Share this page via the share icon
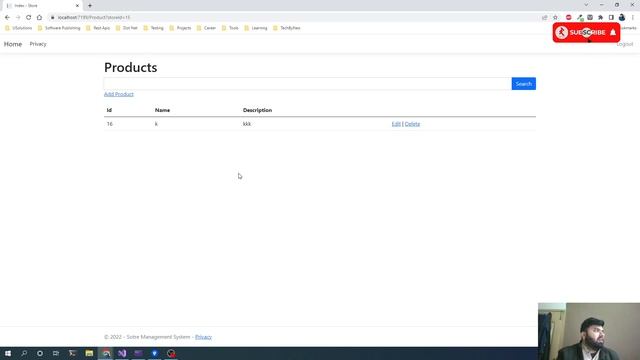The width and height of the screenshot is (640, 360). tap(544, 18)
